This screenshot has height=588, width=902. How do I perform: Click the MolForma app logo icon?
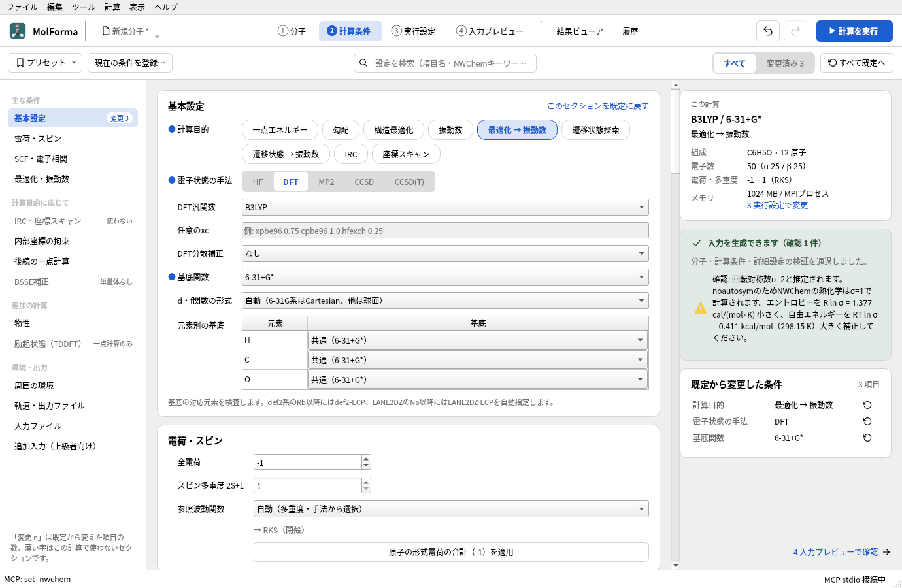coord(18,31)
